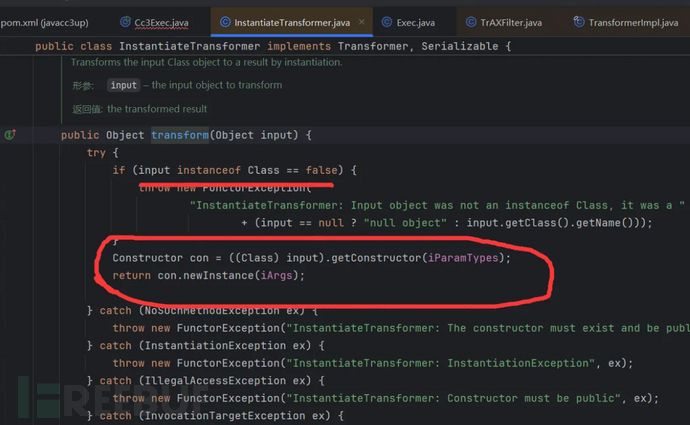Open the TrAXFilter.java tab
Image resolution: width=690 pixels, height=425 pixels.
click(x=511, y=21)
